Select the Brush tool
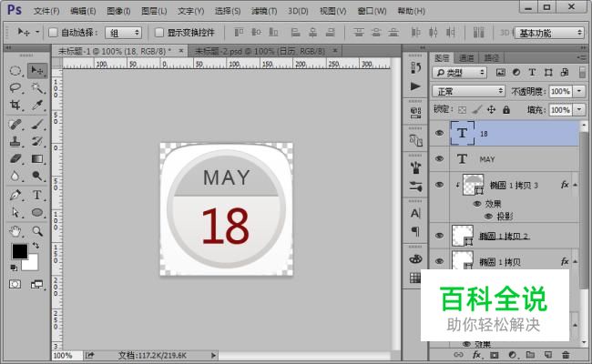Screen dimensions: 592x364 pos(37,124)
